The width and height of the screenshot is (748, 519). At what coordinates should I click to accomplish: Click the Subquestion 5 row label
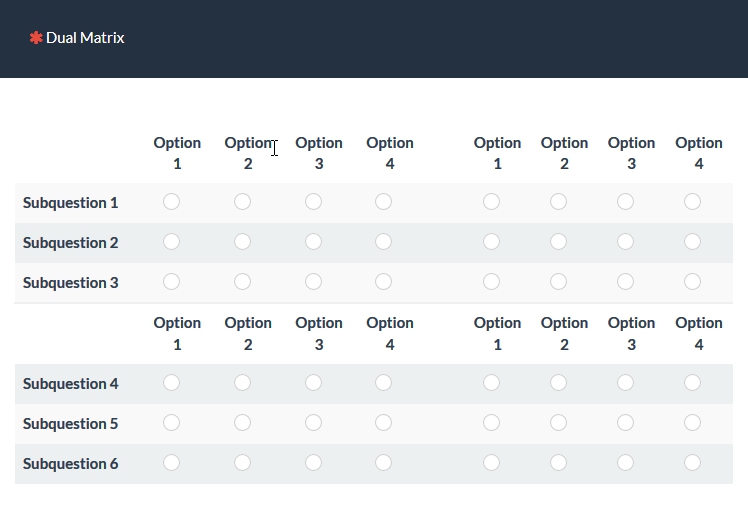coord(71,424)
